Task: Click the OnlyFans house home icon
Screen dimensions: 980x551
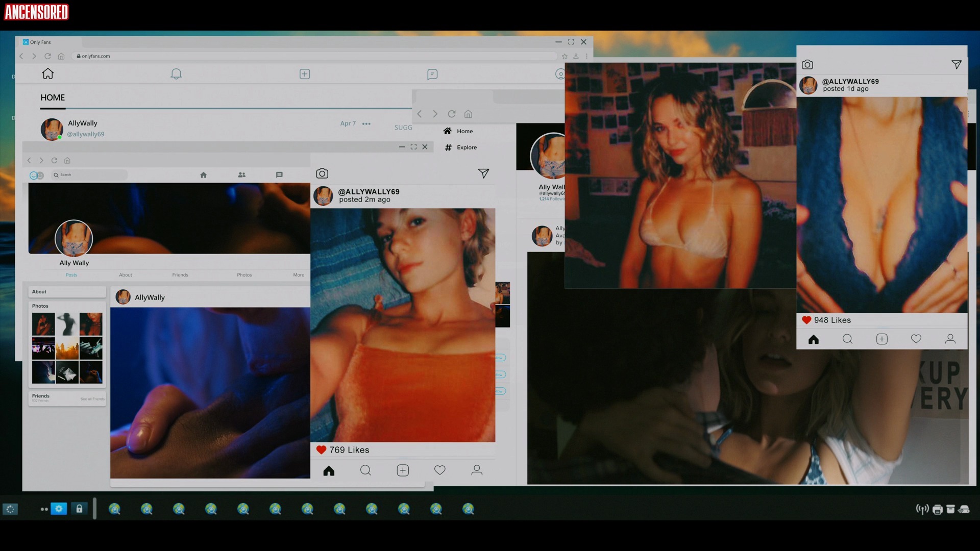Action: point(48,74)
